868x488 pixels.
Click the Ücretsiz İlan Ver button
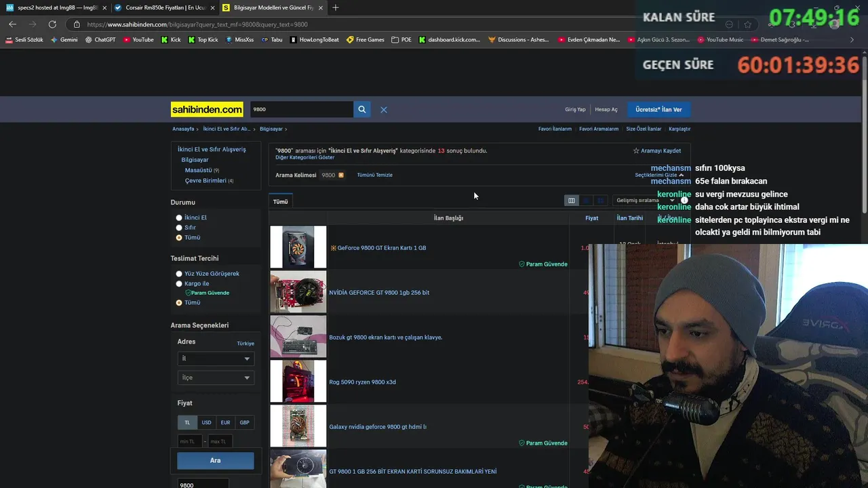(x=659, y=109)
